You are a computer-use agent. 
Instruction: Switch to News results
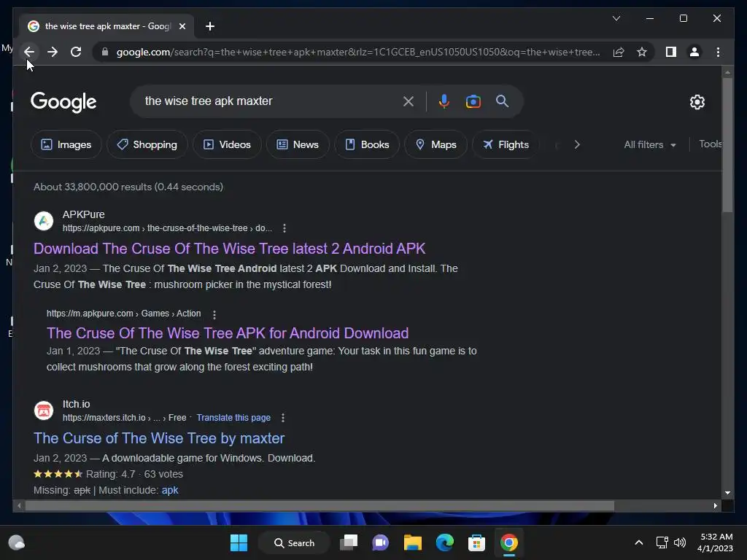click(298, 144)
